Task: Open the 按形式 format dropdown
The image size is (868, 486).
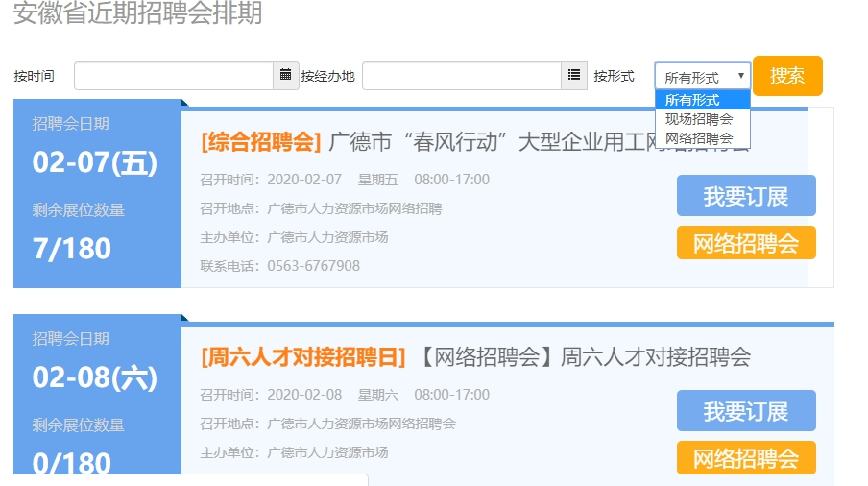Action: point(702,77)
